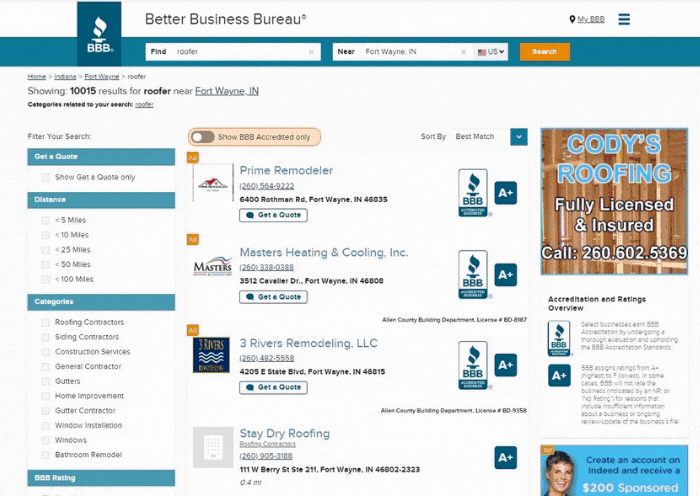
Task: Click Get a Quote for Prime Remodeler
Action: click(x=273, y=215)
